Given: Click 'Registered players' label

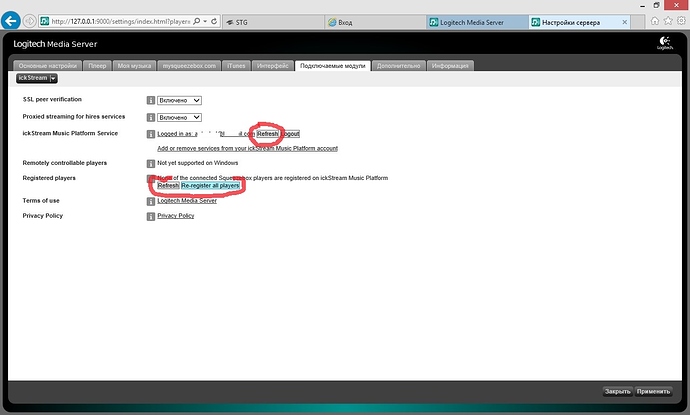Looking at the screenshot, I should pyautogui.click(x=49, y=178).
